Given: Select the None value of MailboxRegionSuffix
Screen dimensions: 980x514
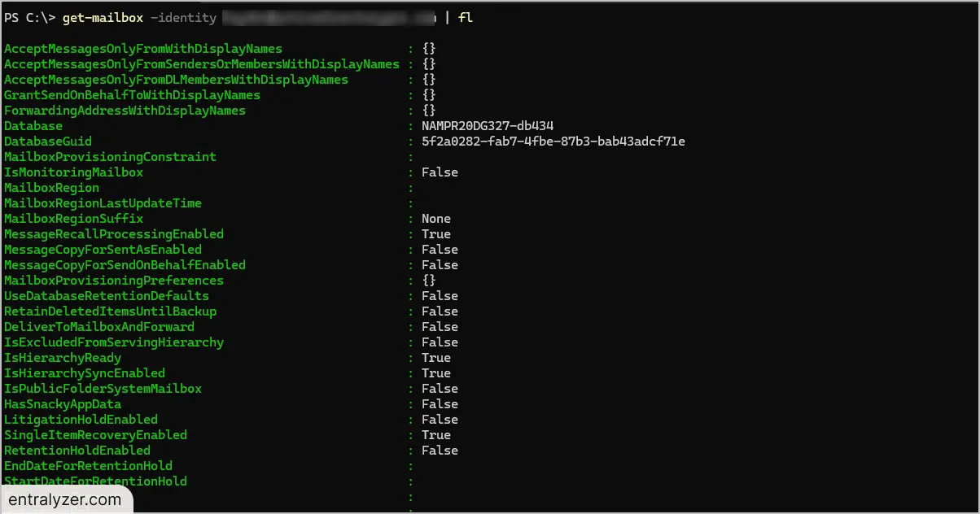Looking at the screenshot, I should click(x=436, y=219).
